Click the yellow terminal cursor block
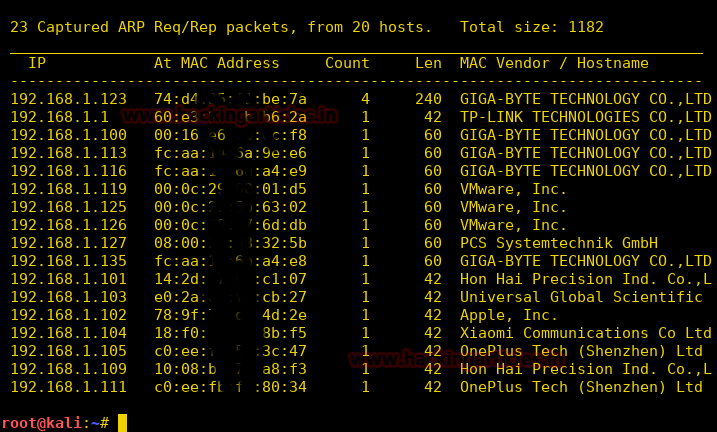Viewport: 717px width, 432px height. [x=123, y=423]
